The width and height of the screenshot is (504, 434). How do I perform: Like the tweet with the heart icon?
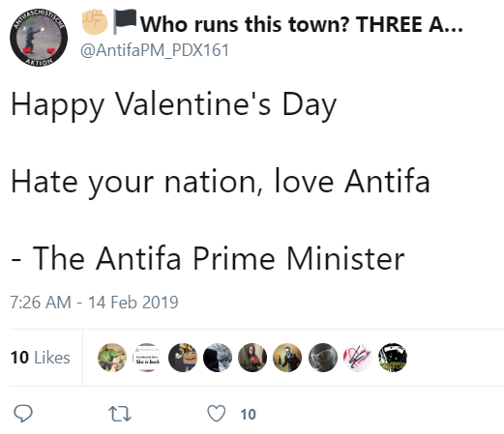[216, 414]
